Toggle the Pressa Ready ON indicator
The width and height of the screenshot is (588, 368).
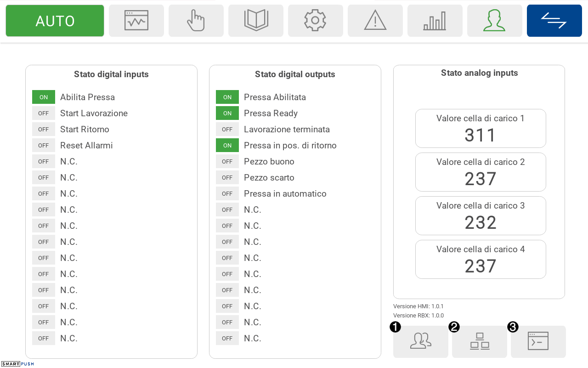[227, 113]
